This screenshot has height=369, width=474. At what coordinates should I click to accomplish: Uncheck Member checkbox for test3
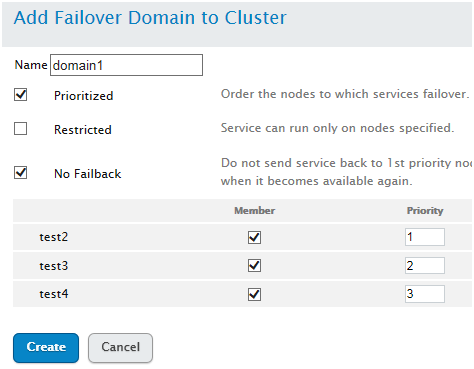pyautogui.click(x=254, y=266)
